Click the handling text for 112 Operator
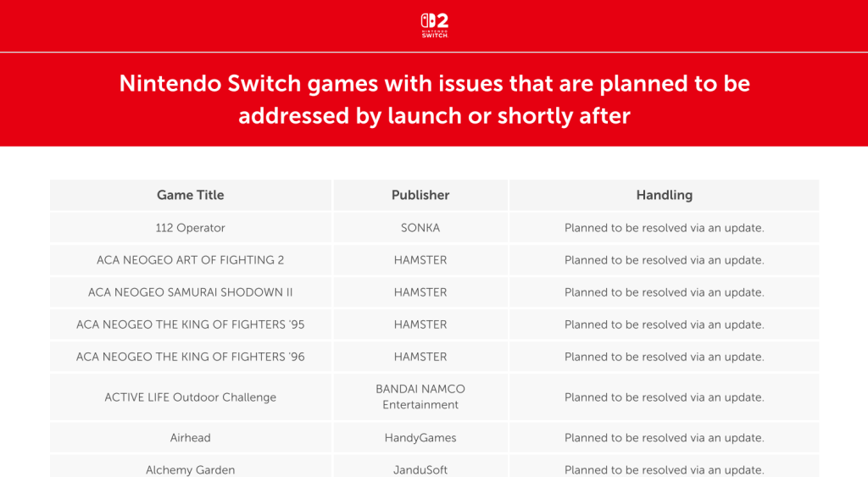868x477 pixels. pos(665,228)
